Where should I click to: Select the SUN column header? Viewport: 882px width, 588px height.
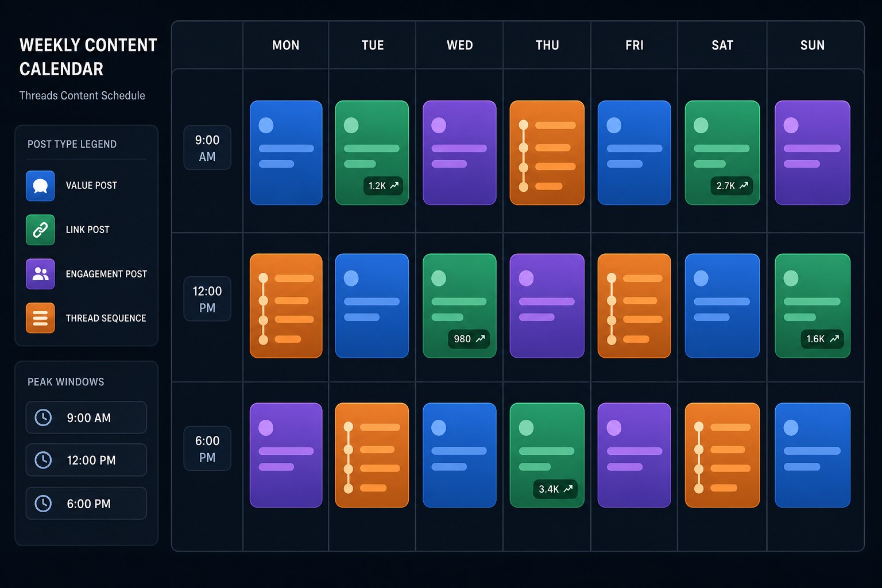click(x=813, y=45)
